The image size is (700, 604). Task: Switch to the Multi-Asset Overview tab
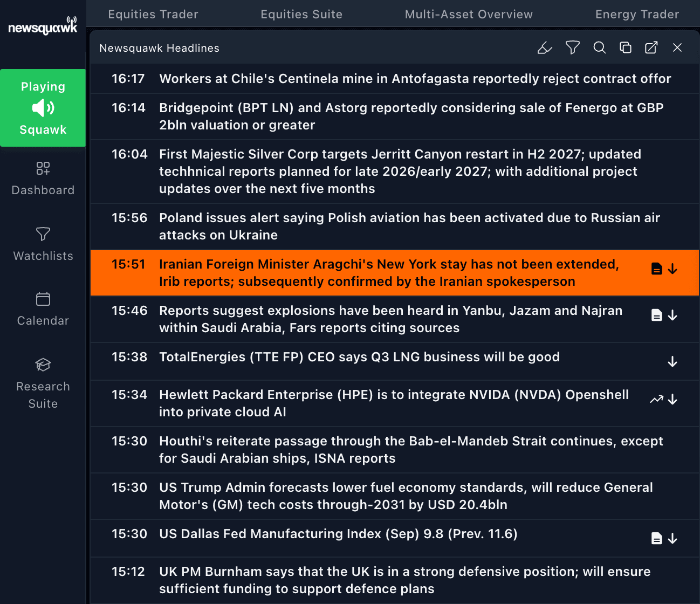(469, 15)
